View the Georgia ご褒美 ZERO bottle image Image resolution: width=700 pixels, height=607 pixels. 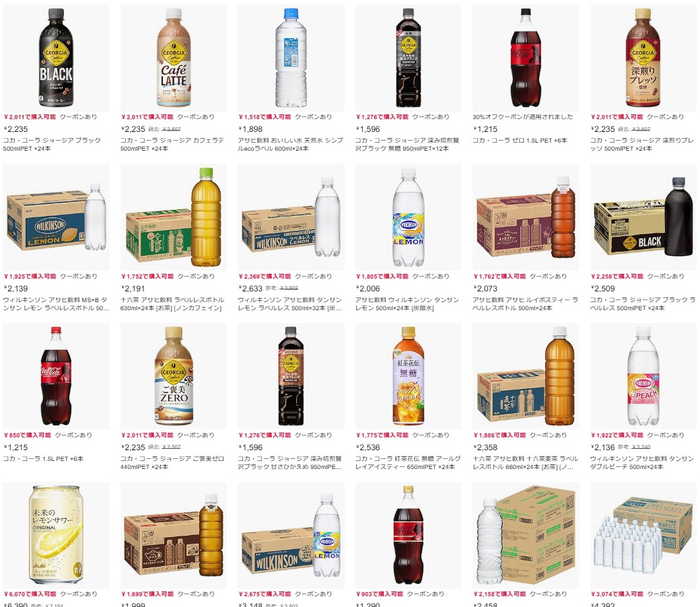pyautogui.click(x=174, y=376)
